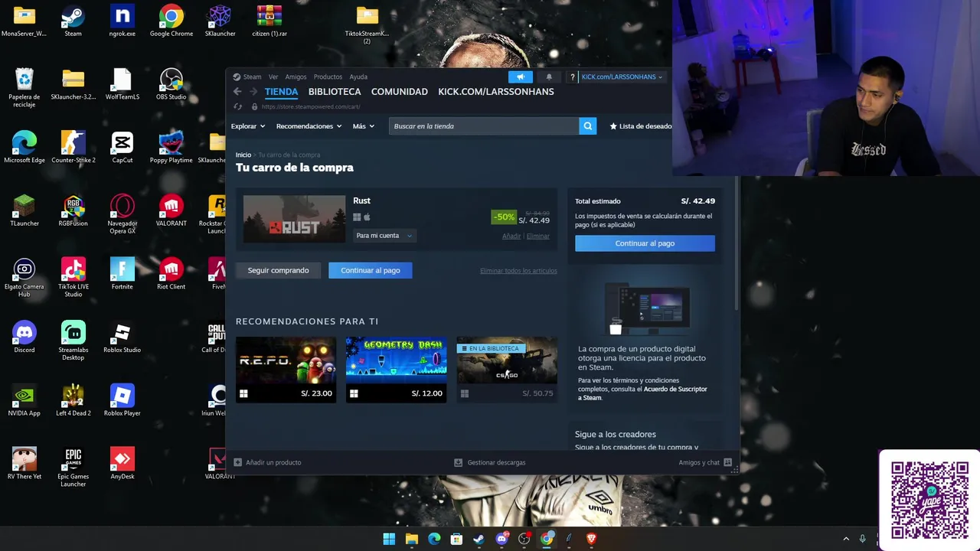
Task: Switch to the BIBLIOTECA tab
Action: (335, 92)
